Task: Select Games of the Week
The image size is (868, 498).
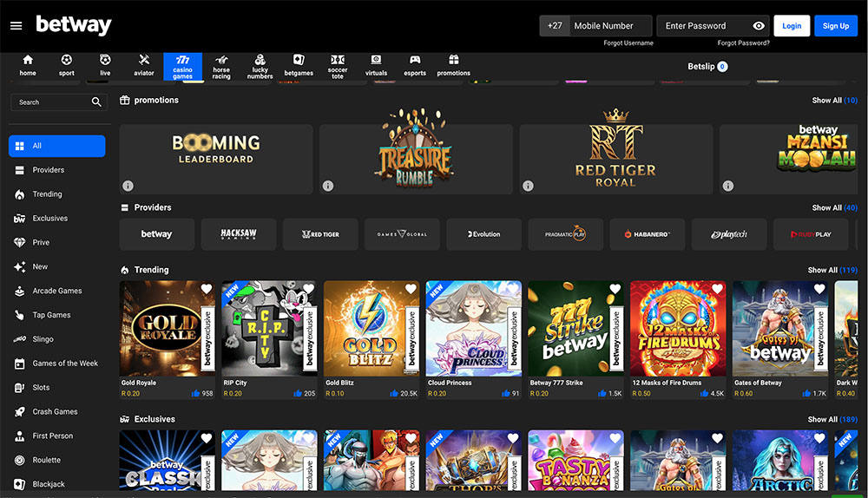Action: [57, 364]
